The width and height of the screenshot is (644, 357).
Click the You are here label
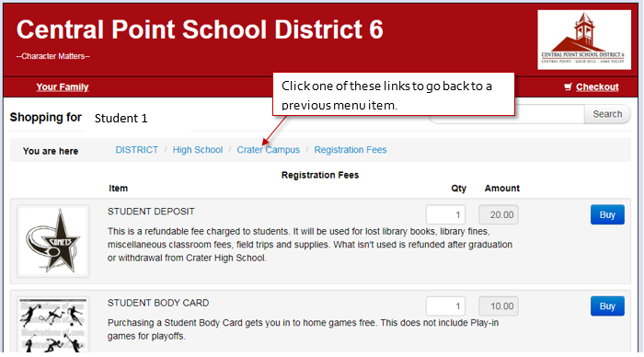coord(51,151)
